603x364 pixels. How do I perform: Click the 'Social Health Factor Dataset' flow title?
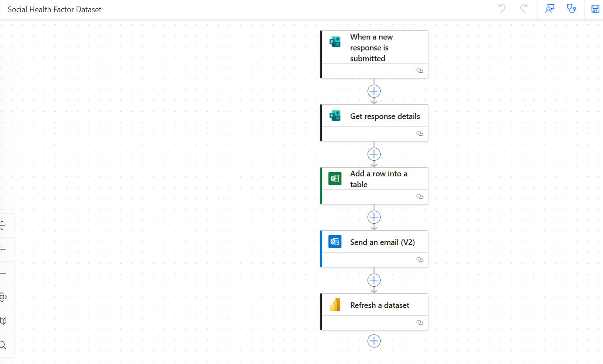[55, 10]
